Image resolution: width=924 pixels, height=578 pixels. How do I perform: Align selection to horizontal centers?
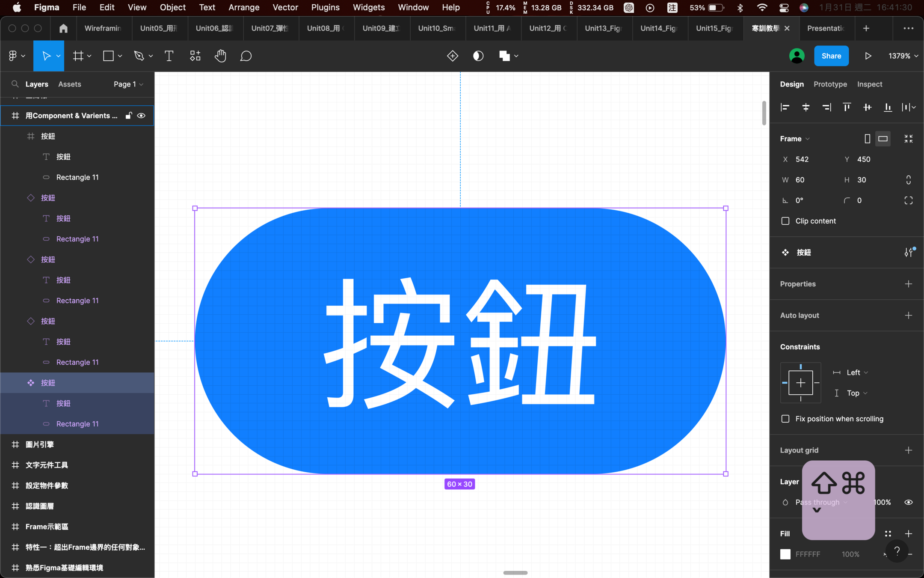[806, 107]
